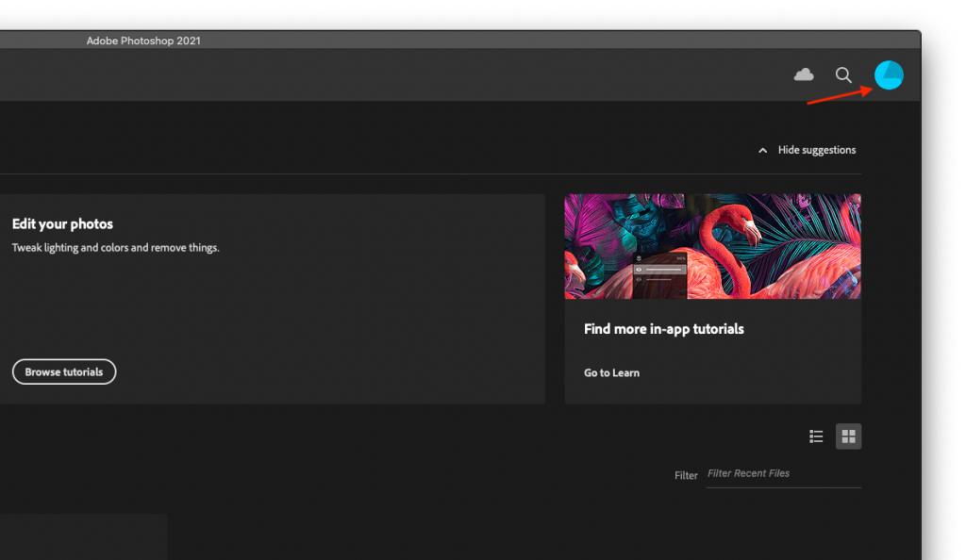The image size is (966, 560).
Task: Click the Filter label beside the field
Action: point(686,475)
